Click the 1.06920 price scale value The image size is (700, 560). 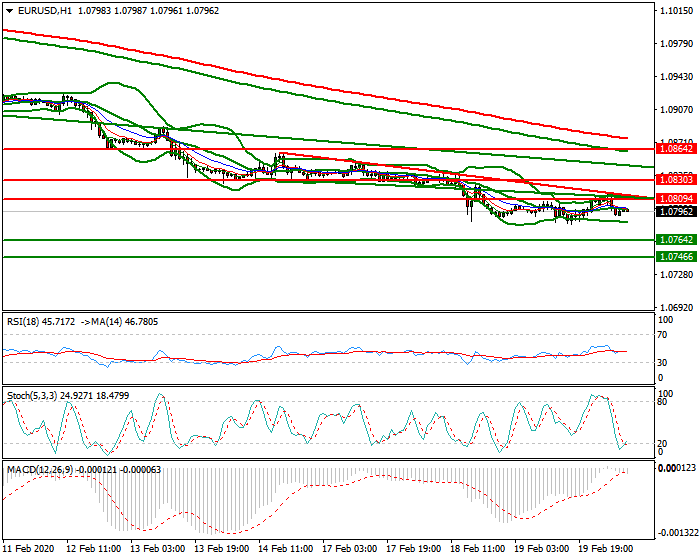point(677,307)
